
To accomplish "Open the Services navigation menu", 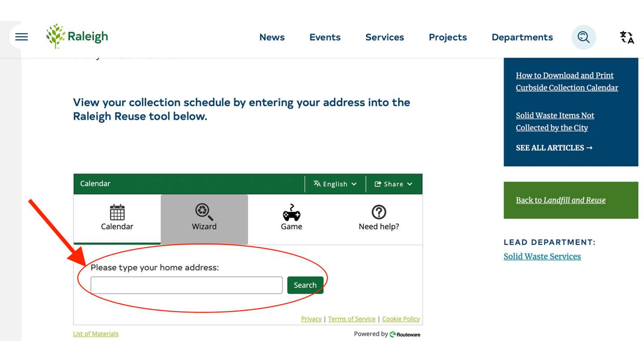I will (x=385, y=37).
